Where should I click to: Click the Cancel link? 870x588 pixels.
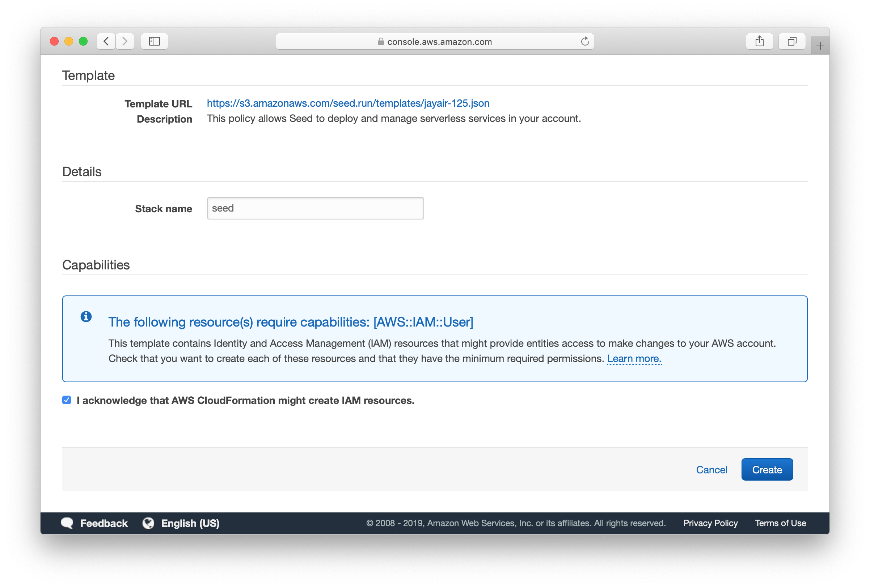coord(711,470)
